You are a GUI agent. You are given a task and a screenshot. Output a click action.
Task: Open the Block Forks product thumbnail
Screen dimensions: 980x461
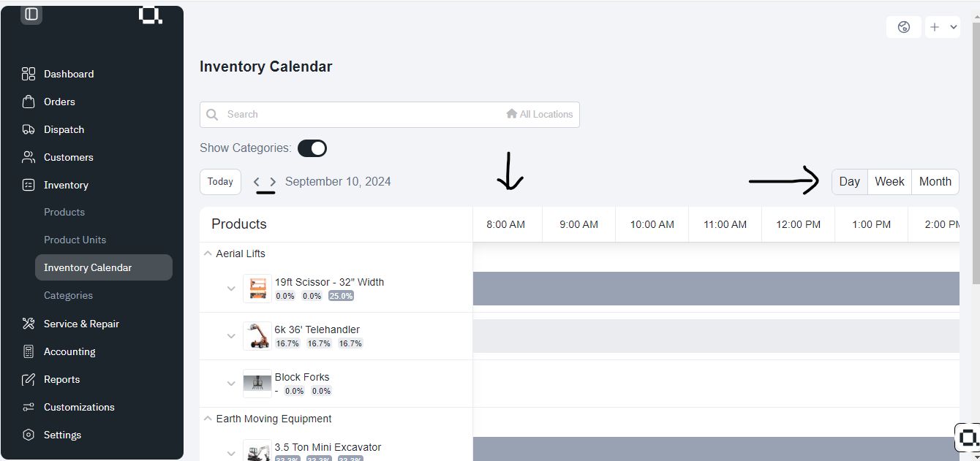[x=257, y=383]
